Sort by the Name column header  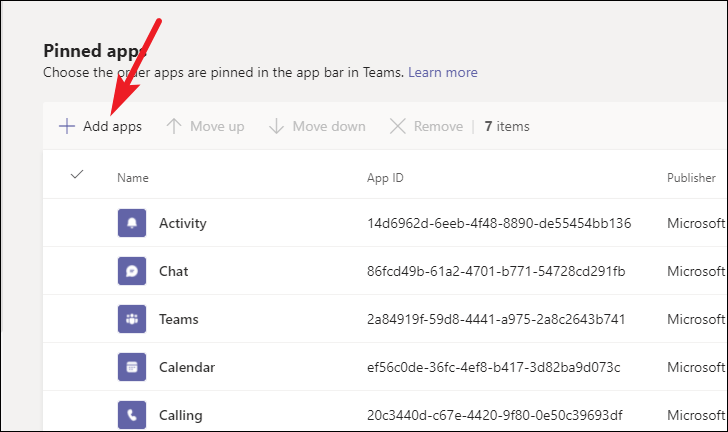133,178
